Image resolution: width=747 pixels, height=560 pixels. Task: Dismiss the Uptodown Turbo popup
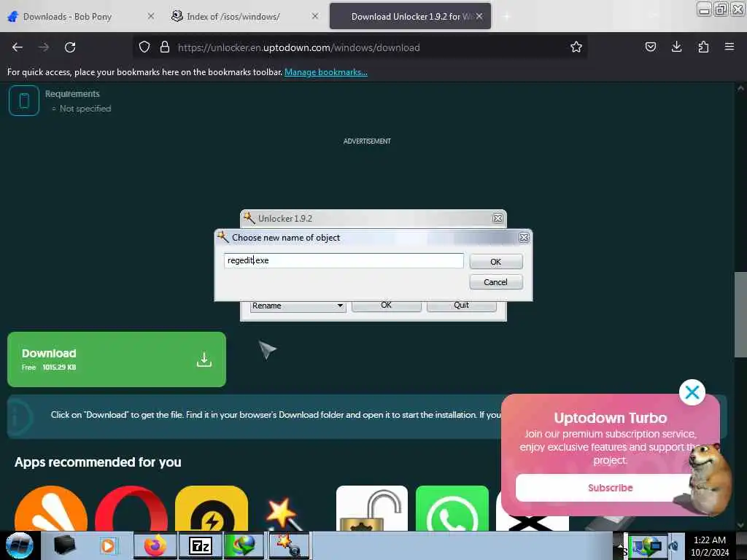(692, 392)
